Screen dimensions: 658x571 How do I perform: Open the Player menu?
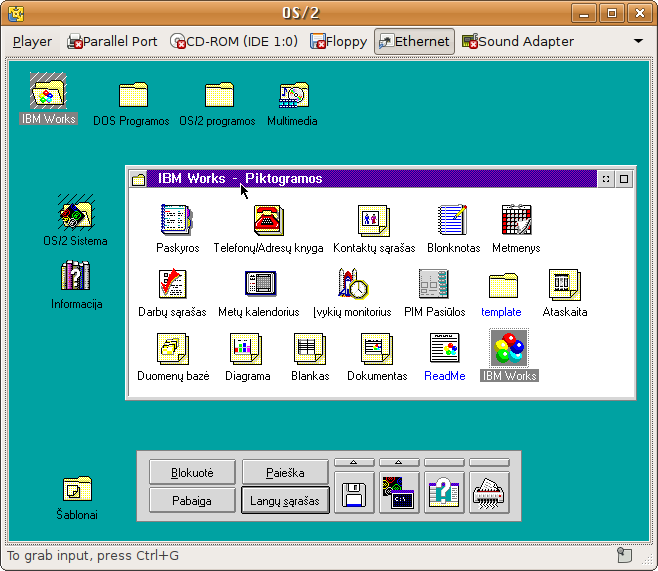coord(32,42)
